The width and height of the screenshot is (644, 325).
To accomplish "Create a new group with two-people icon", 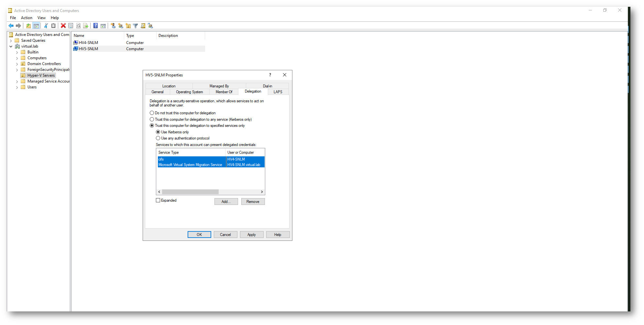I will pos(121,26).
